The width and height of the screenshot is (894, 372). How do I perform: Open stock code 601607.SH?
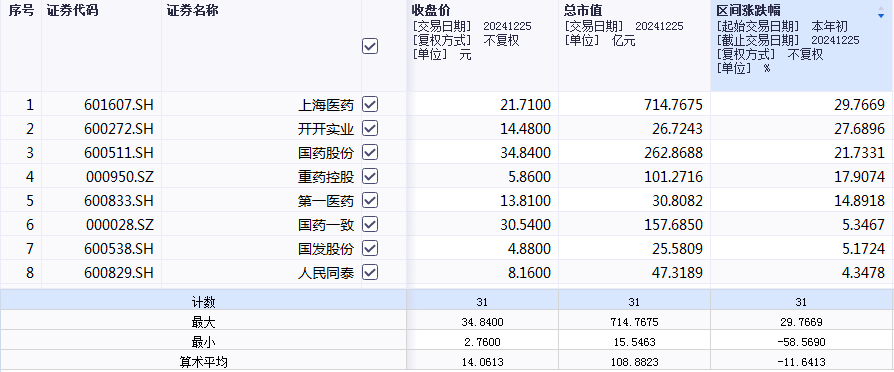pos(119,105)
